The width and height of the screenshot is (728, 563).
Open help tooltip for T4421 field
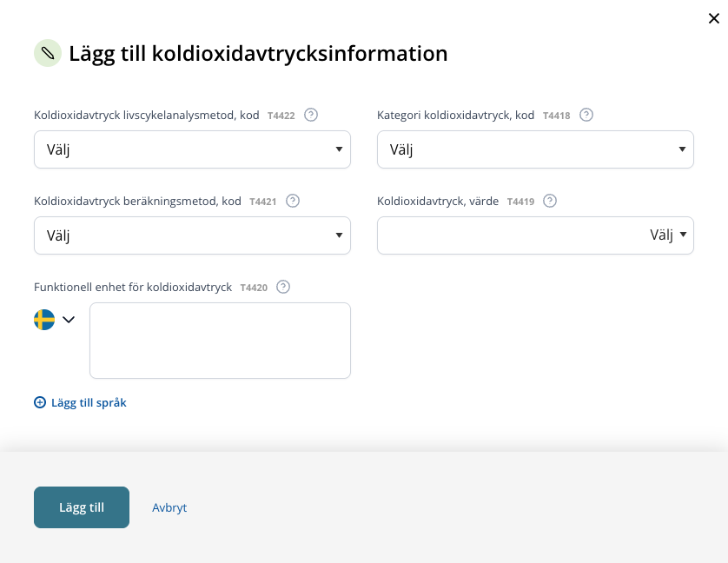[293, 201]
